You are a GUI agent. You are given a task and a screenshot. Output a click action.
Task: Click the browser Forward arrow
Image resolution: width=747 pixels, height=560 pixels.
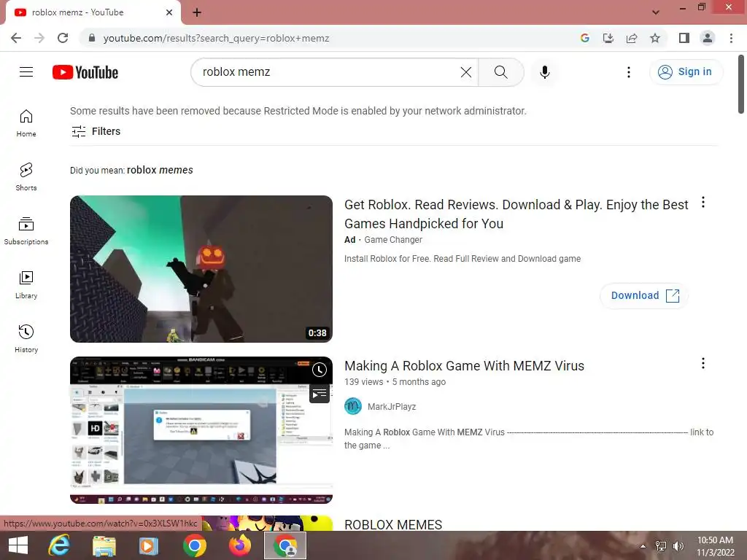tap(39, 38)
